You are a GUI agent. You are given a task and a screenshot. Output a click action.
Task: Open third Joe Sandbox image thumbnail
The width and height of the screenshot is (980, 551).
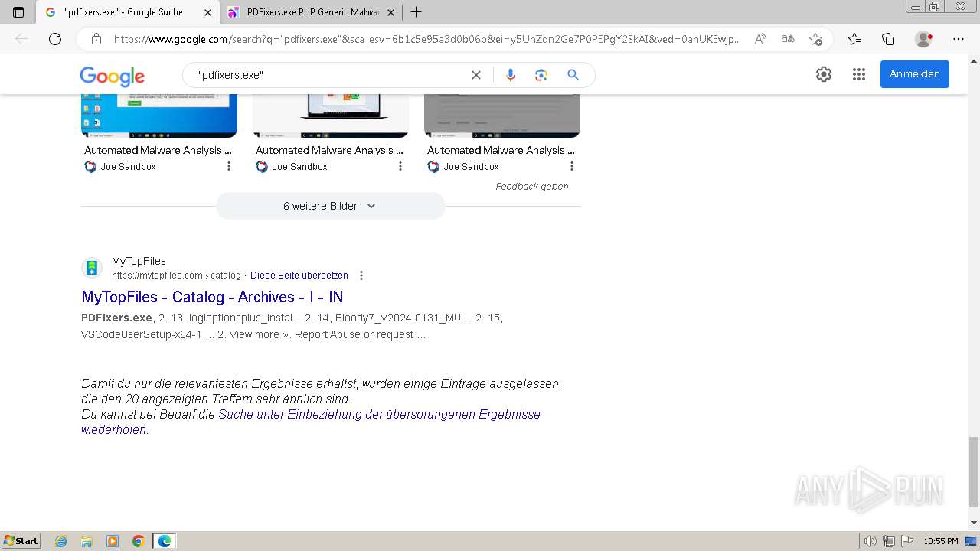pyautogui.click(x=502, y=116)
